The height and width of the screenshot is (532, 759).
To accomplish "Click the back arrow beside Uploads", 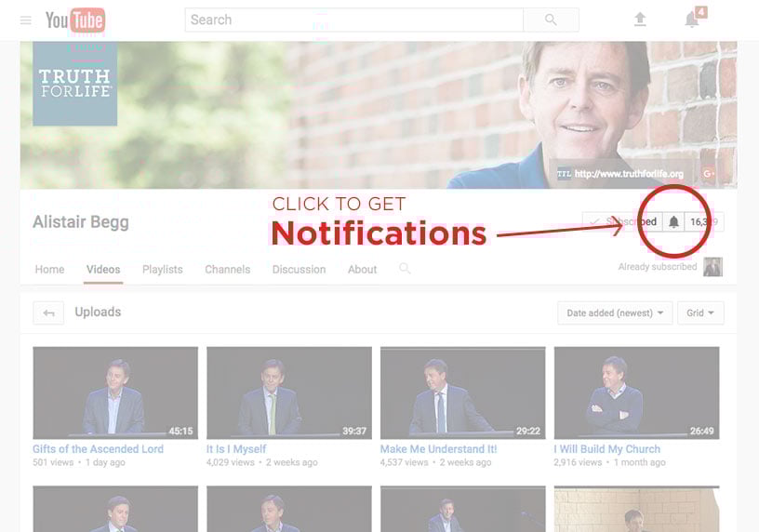I will [x=48, y=313].
